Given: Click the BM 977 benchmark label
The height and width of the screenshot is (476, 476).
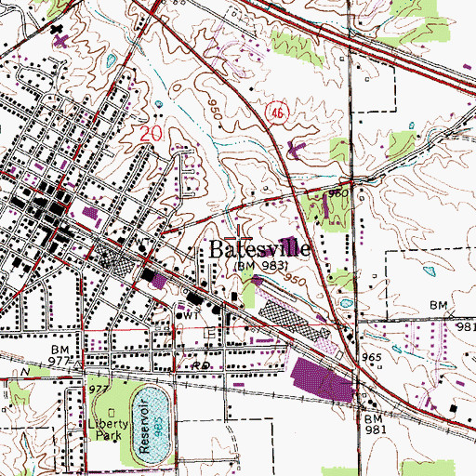Looking at the screenshot, I should (59, 355).
